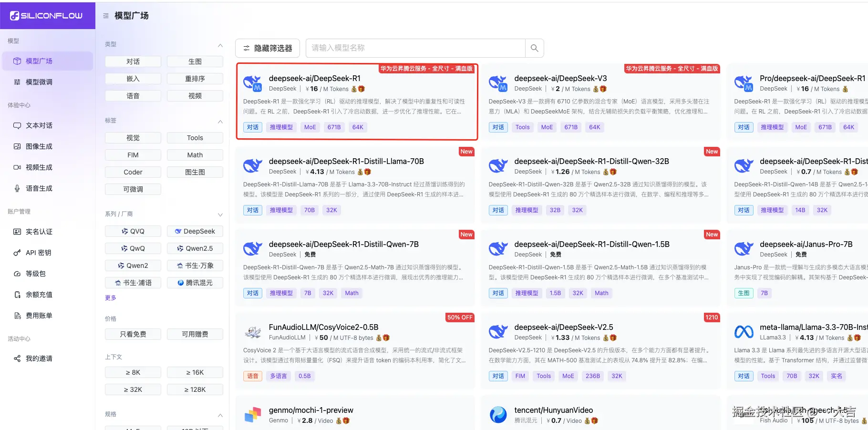Click FunAudioLLM CosyVoice2 model logo
Screen dimensions: 868x430
pos(253,332)
